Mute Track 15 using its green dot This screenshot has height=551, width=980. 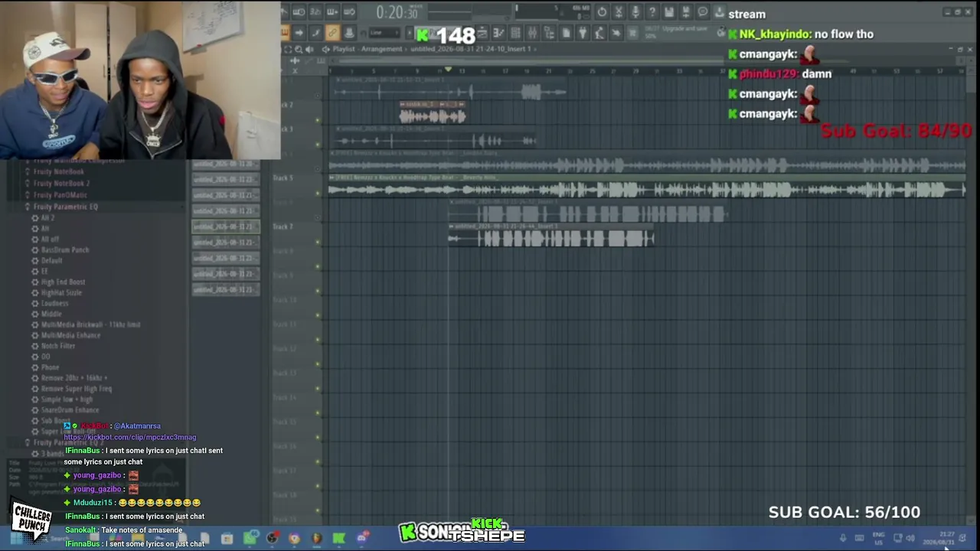(x=318, y=438)
